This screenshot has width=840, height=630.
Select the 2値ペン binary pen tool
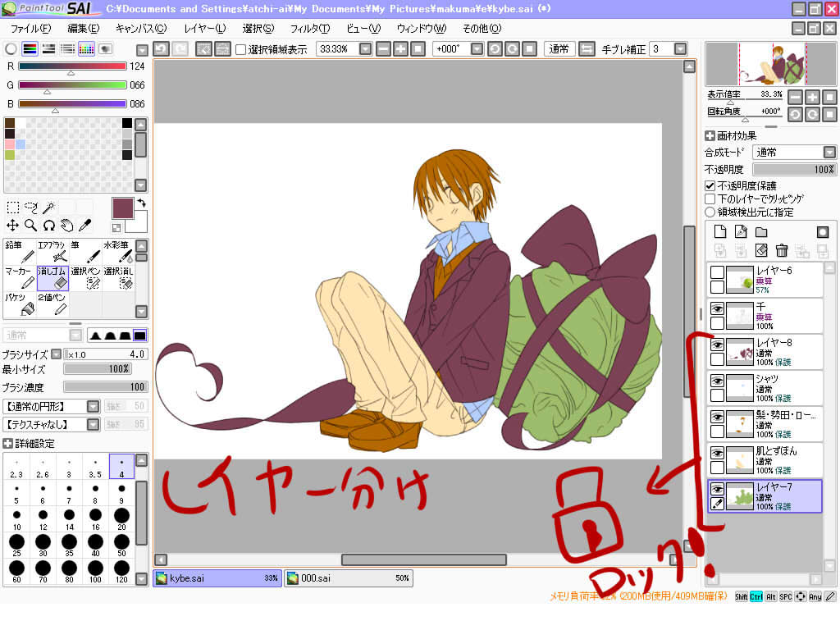coord(52,304)
